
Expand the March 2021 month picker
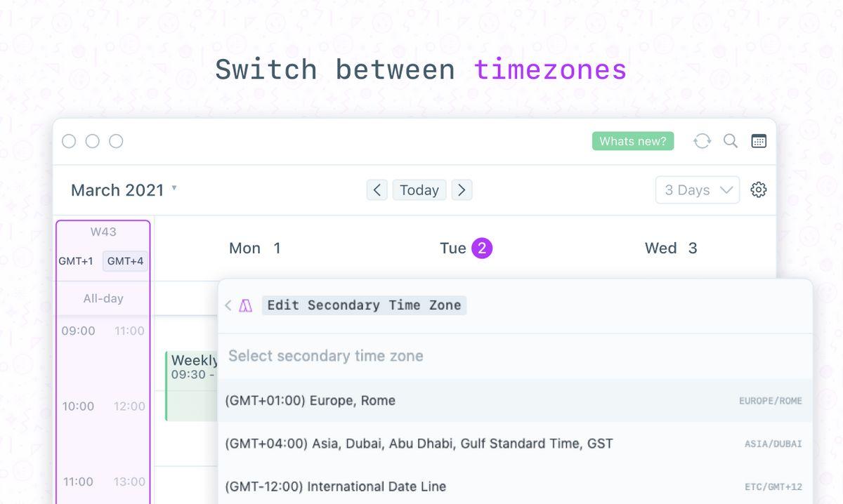(124, 190)
